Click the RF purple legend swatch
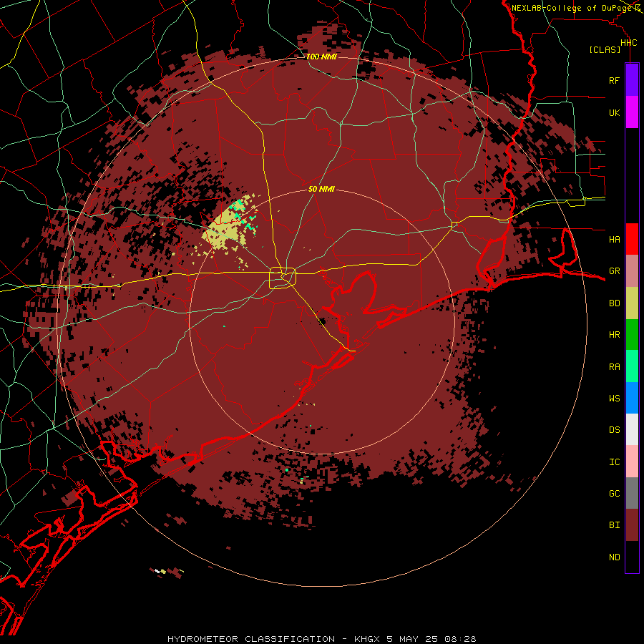Viewport: 644px width, 644px height. 632,80
